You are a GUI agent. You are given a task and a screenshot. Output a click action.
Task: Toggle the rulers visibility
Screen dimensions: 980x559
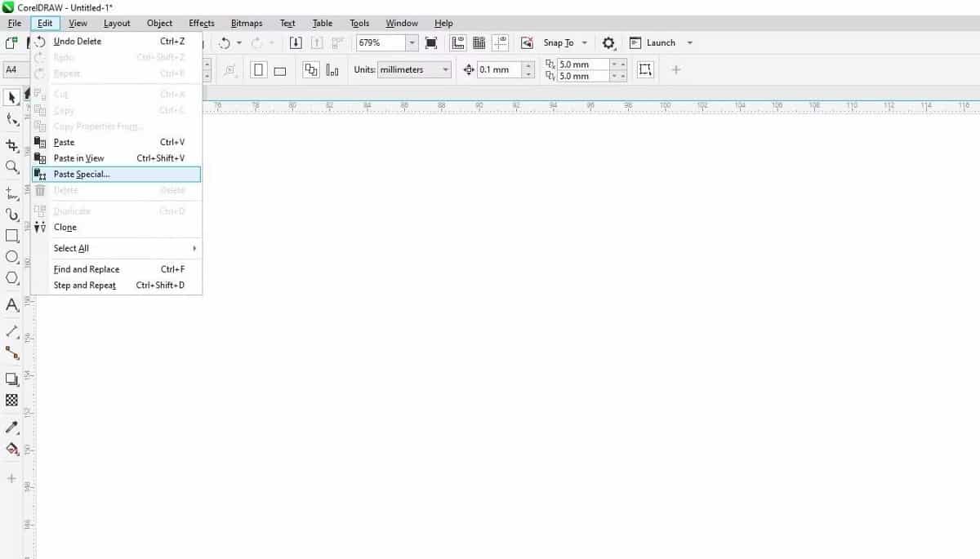[458, 42]
